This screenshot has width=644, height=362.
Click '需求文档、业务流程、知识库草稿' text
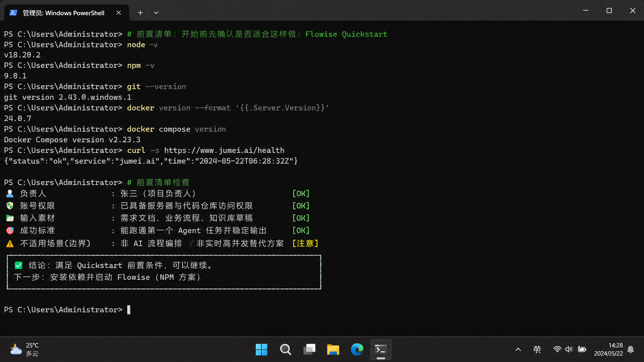(x=187, y=218)
